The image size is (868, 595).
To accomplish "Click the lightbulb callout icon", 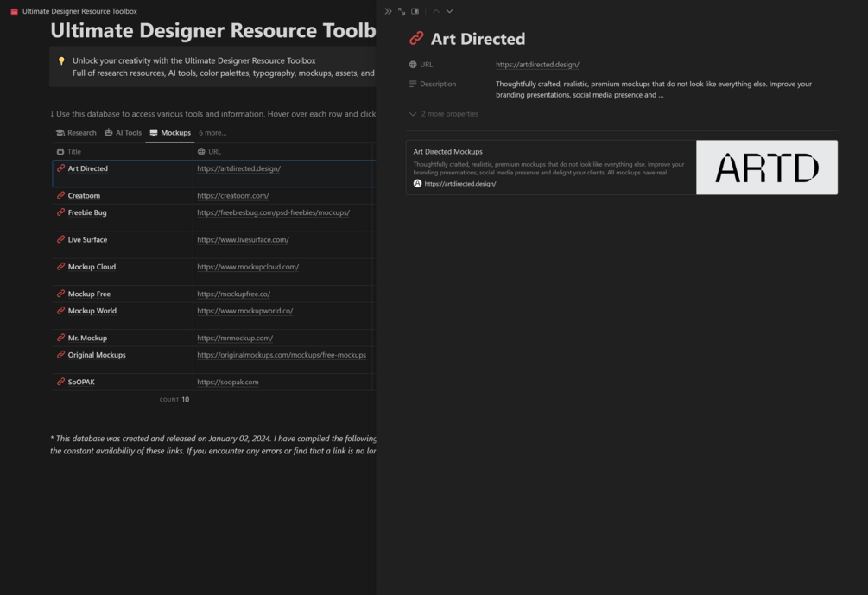I will 61,61.
